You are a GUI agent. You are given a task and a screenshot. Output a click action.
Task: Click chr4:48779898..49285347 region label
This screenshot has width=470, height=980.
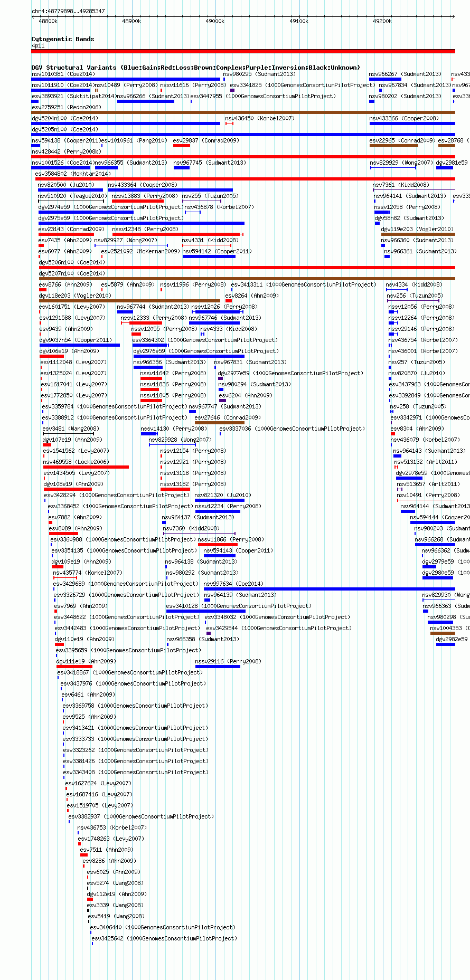(x=68, y=11)
